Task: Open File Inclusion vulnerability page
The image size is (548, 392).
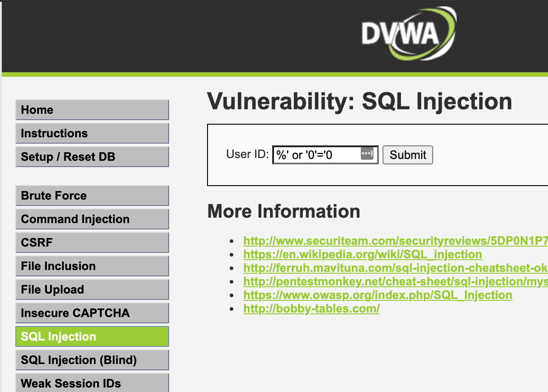Action: (92, 266)
